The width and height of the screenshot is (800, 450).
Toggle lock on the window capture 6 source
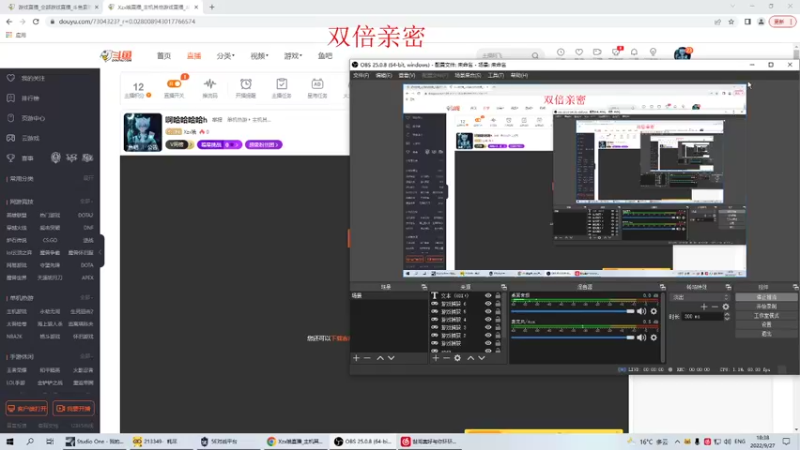(x=498, y=304)
